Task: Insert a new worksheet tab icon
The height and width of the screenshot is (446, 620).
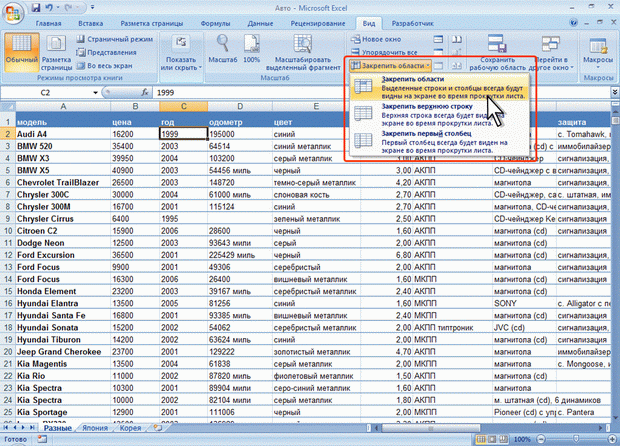Action: click(x=158, y=428)
